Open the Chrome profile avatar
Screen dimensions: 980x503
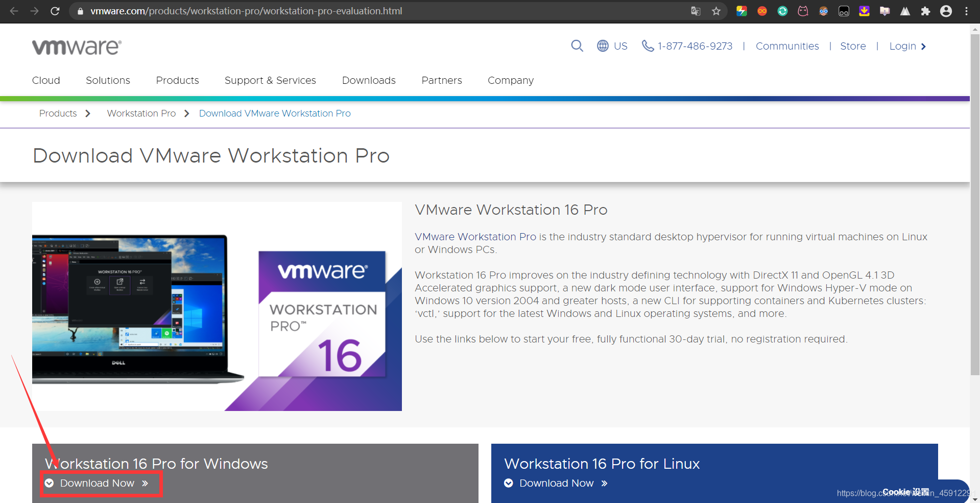click(x=946, y=11)
